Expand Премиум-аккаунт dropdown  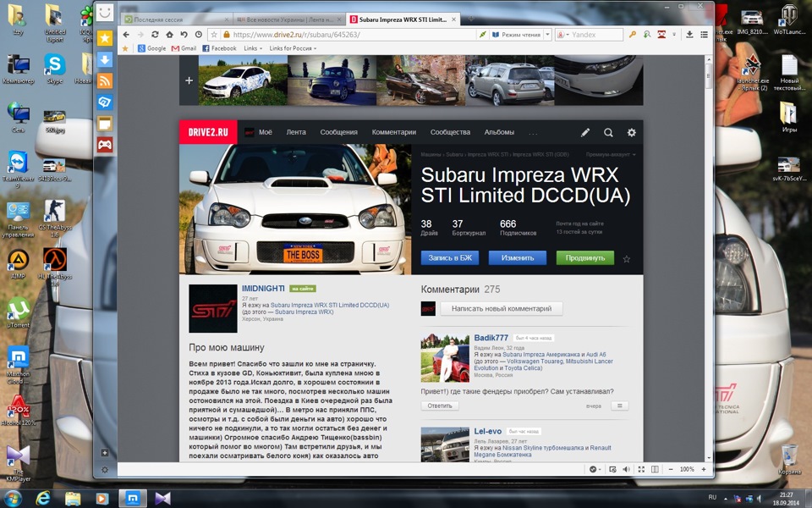tap(611, 154)
